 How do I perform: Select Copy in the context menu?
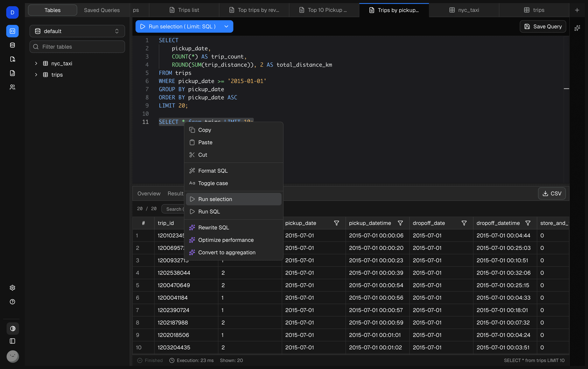pyautogui.click(x=234, y=130)
